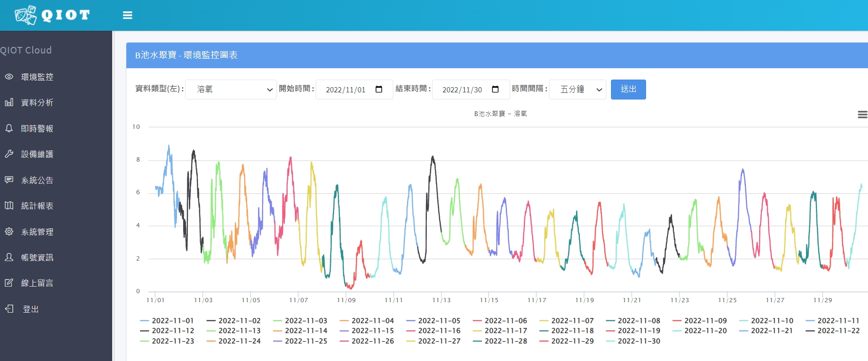Hide legend series 2022-11-18
Image resolution: width=868 pixels, height=361 pixels.
[567, 331]
